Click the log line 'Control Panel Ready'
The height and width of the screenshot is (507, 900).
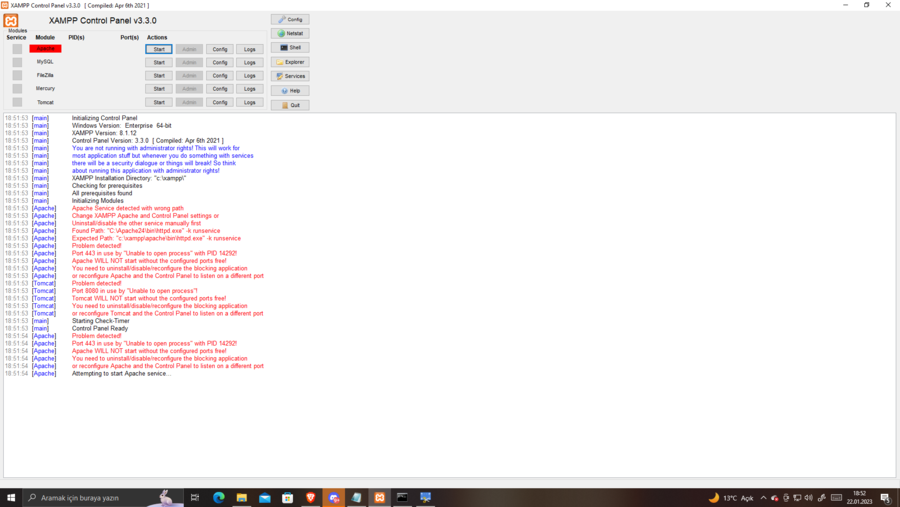[x=100, y=328]
